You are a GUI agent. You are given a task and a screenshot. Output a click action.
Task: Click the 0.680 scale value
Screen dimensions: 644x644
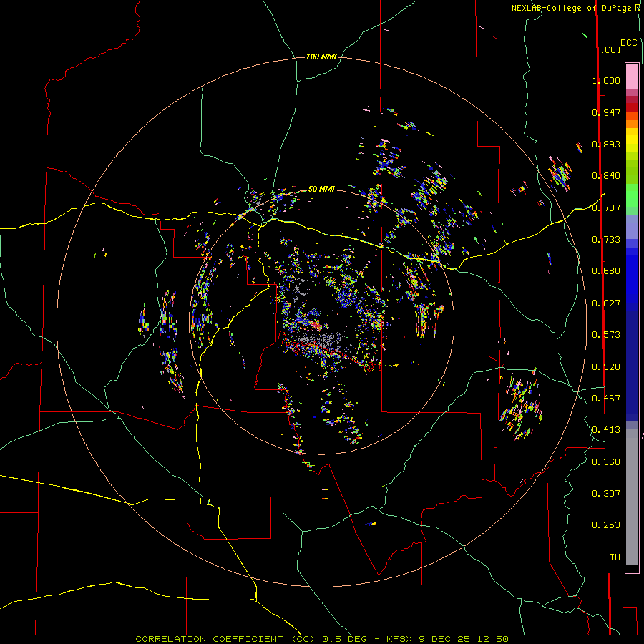coord(606,271)
